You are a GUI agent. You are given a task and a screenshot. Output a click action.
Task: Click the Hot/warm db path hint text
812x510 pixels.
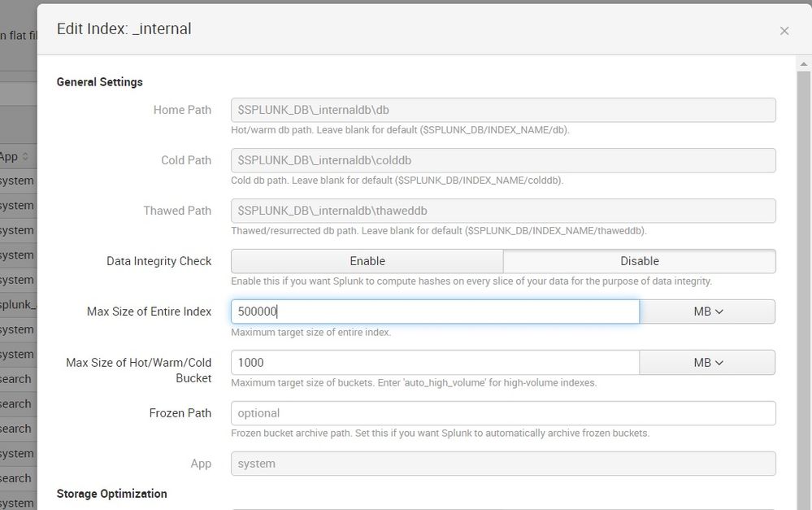pyautogui.click(x=400, y=129)
